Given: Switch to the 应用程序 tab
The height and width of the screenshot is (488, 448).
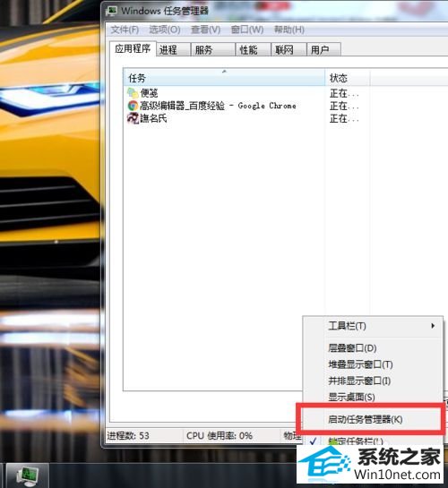Looking at the screenshot, I should [x=133, y=48].
